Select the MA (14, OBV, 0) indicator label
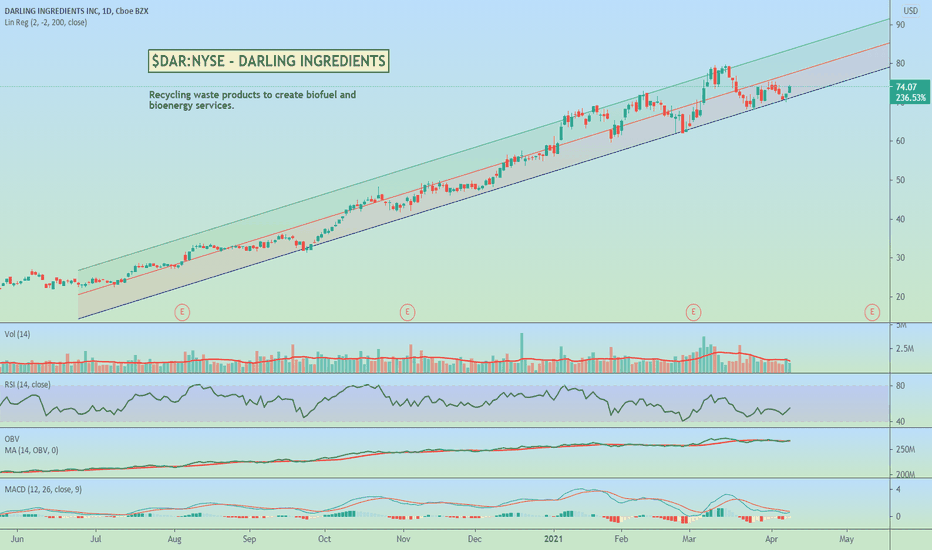 pos(32,451)
